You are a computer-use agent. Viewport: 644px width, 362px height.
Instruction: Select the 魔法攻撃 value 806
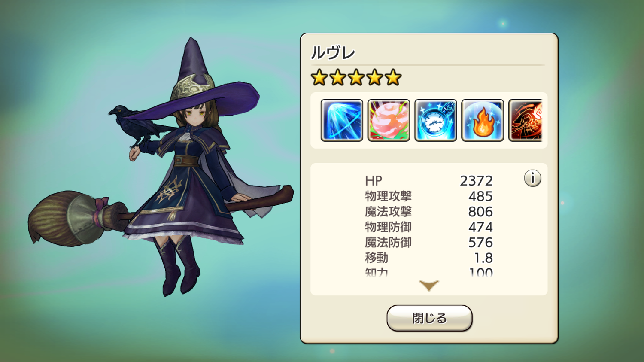point(480,212)
